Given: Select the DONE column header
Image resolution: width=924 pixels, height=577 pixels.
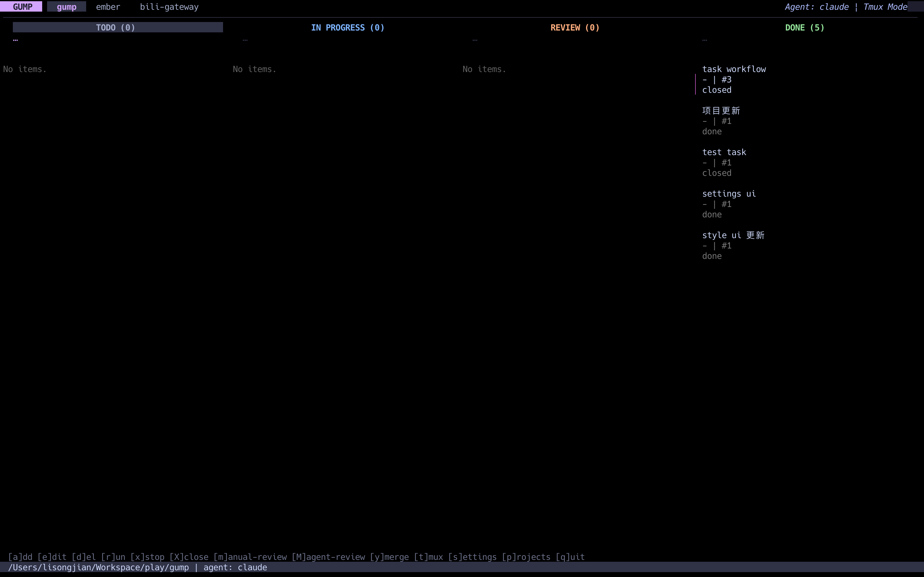Looking at the screenshot, I should click(805, 27).
